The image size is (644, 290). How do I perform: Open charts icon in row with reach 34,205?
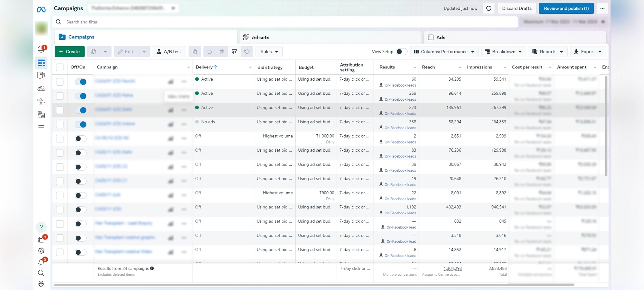tap(171, 82)
